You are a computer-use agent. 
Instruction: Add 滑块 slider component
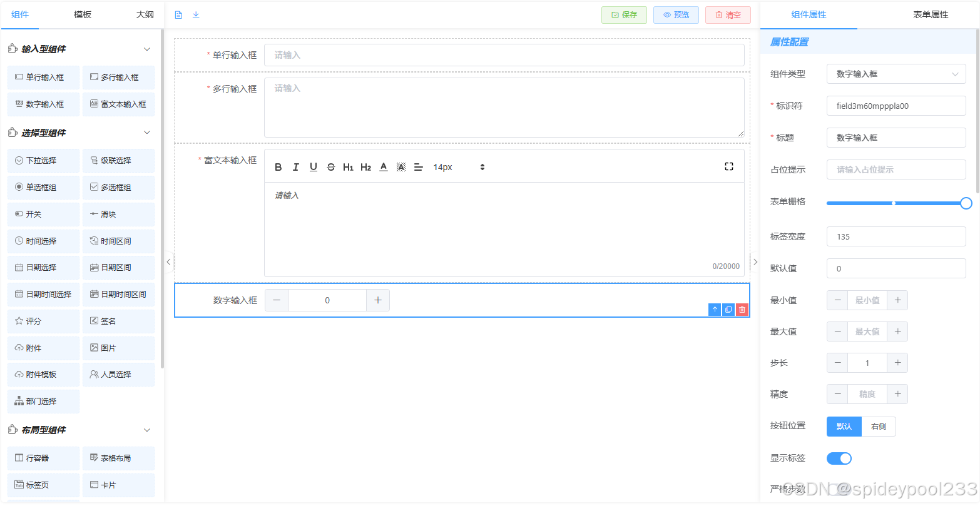(x=119, y=215)
